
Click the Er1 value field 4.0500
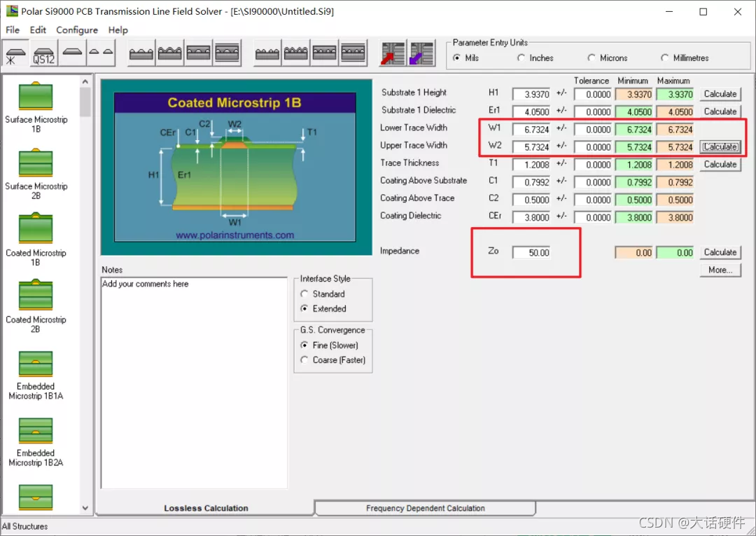pos(531,112)
